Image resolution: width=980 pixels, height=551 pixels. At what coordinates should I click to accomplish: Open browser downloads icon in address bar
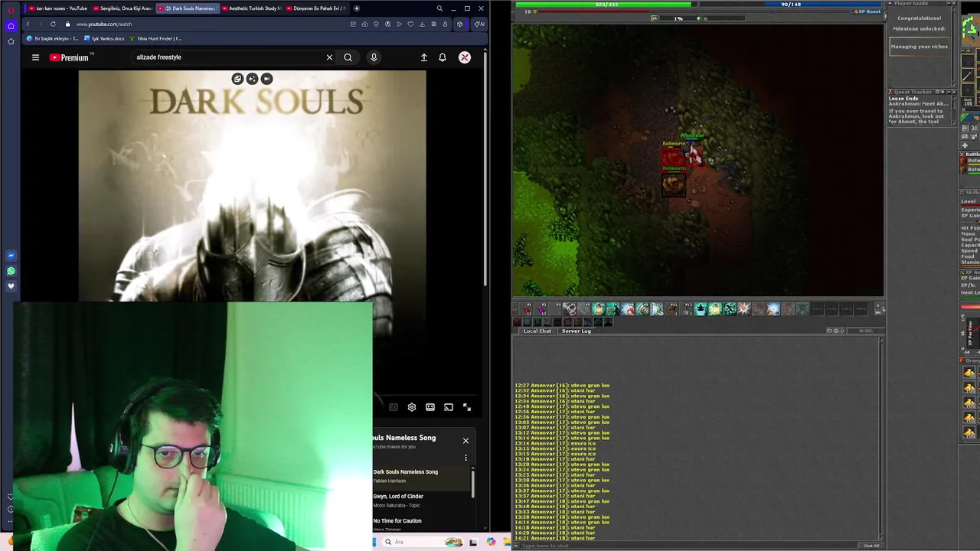(422, 24)
